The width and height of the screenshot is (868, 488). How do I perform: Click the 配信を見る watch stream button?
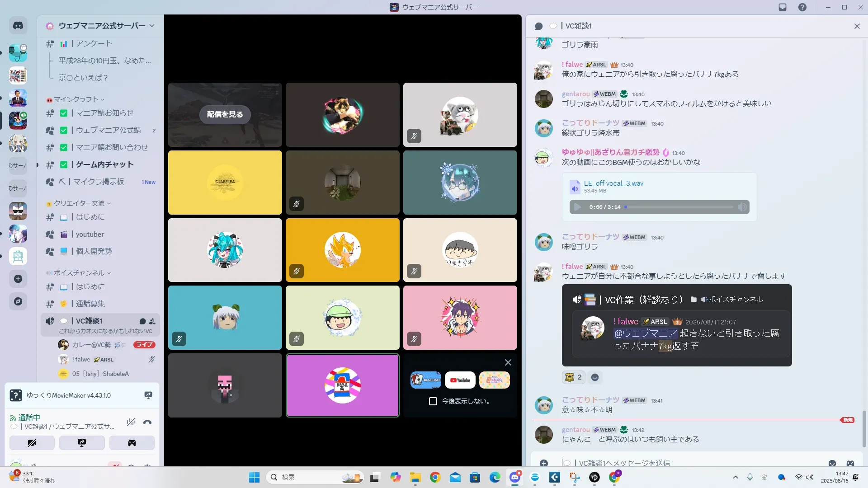225,114
